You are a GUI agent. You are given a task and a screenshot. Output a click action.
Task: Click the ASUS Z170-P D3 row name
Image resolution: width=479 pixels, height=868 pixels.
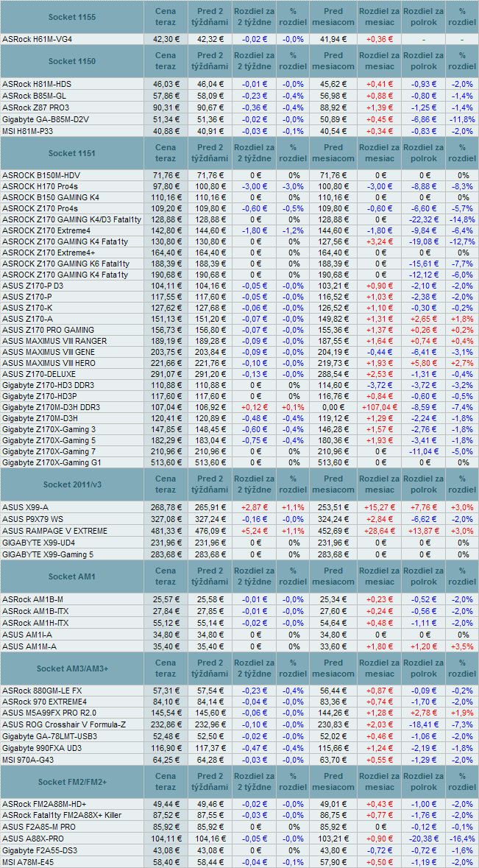tap(32, 286)
